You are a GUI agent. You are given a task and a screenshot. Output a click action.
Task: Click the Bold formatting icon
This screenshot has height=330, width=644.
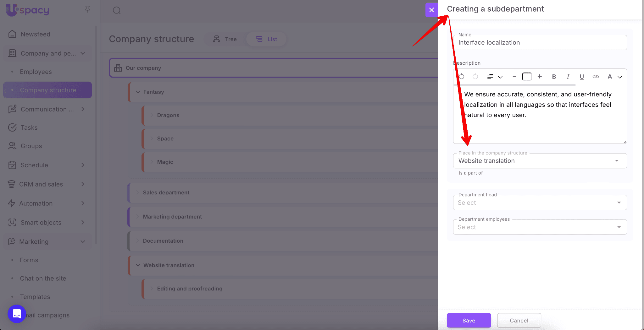(554, 77)
